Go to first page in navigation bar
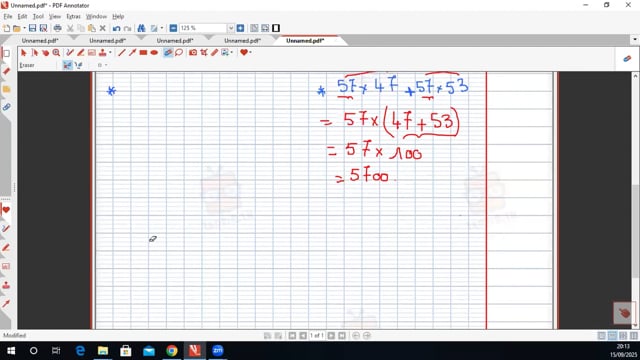Viewport: 640px width, 360px height. click(x=292, y=336)
